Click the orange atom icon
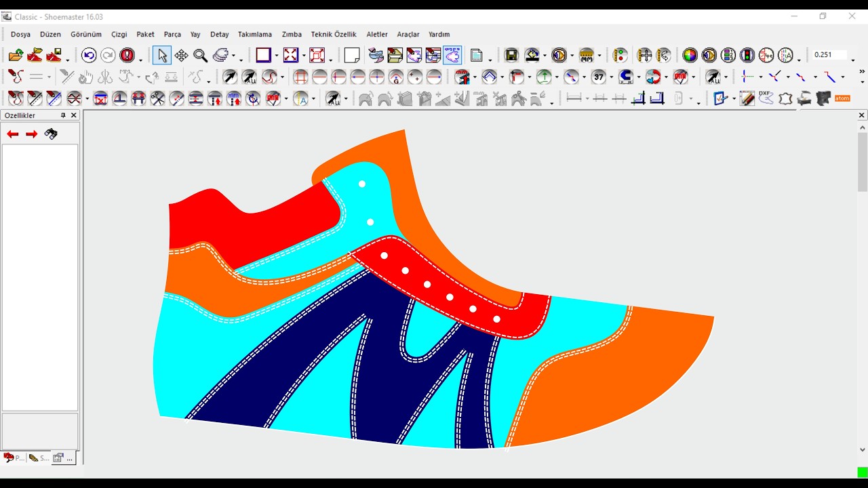This screenshot has height=488, width=868. click(x=842, y=99)
